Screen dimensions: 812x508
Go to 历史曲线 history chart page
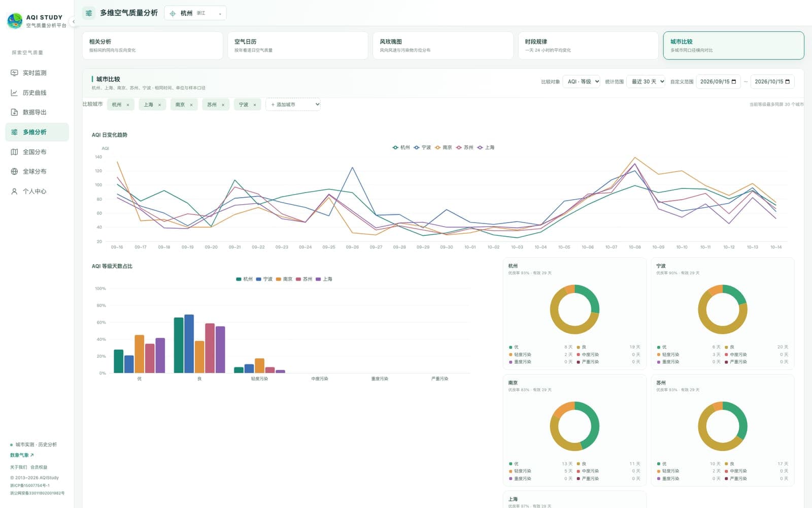click(x=37, y=92)
